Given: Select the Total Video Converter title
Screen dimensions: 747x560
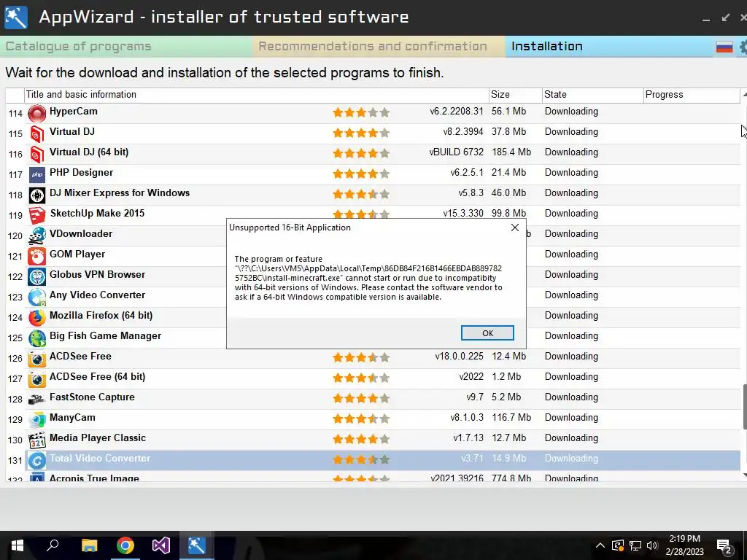Looking at the screenshot, I should [100, 458].
